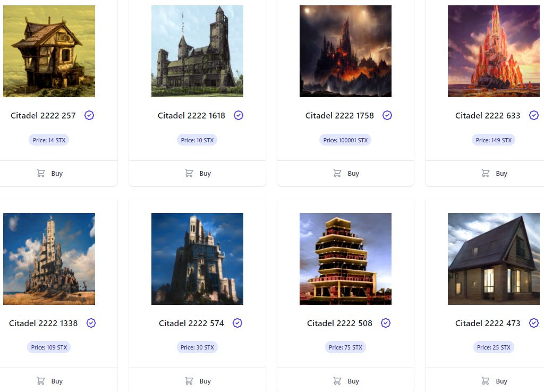Click the title Citadel 2222 633
This screenshot has width=544, height=392.
coord(488,115)
